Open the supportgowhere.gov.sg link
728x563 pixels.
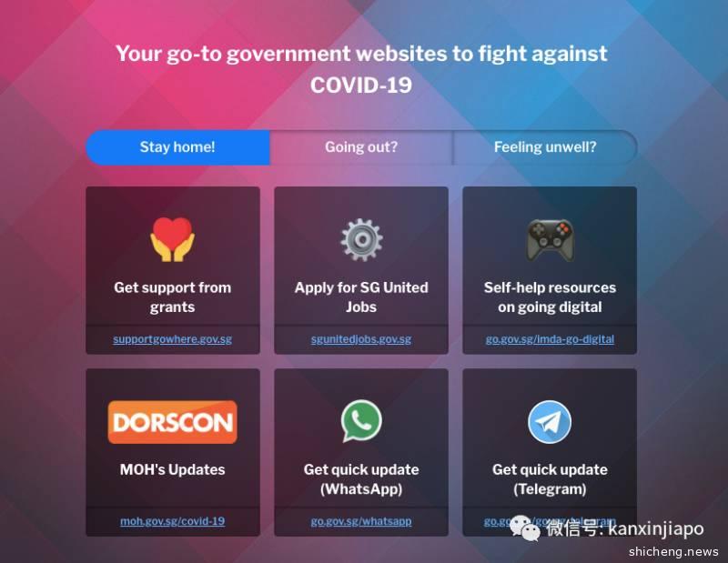172,339
